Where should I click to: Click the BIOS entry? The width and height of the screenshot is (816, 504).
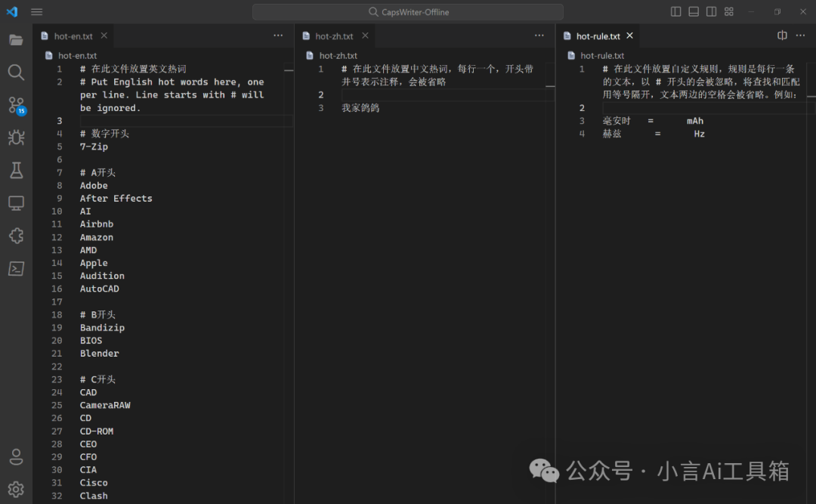(x=91, y=341)
